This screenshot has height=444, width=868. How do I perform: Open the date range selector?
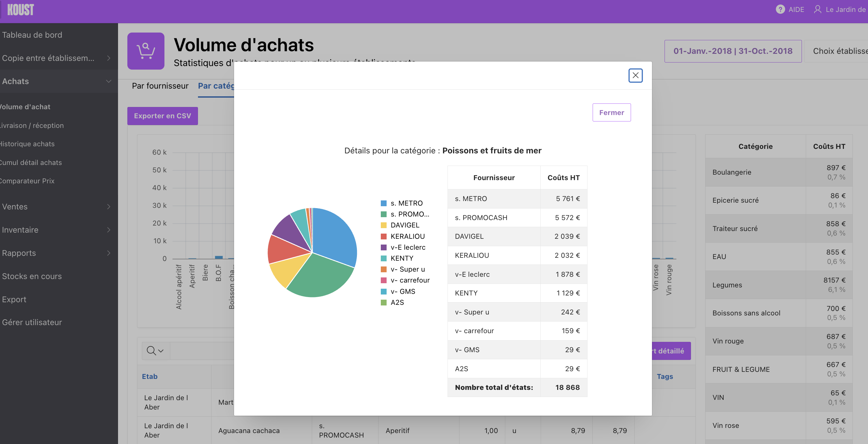[733, 51]
